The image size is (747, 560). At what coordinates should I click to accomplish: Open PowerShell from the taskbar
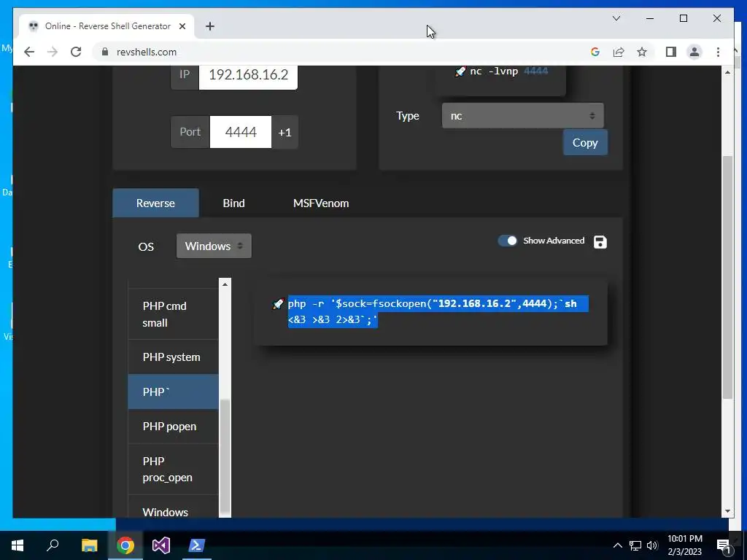pyautogui.click(x=197, y=545)
